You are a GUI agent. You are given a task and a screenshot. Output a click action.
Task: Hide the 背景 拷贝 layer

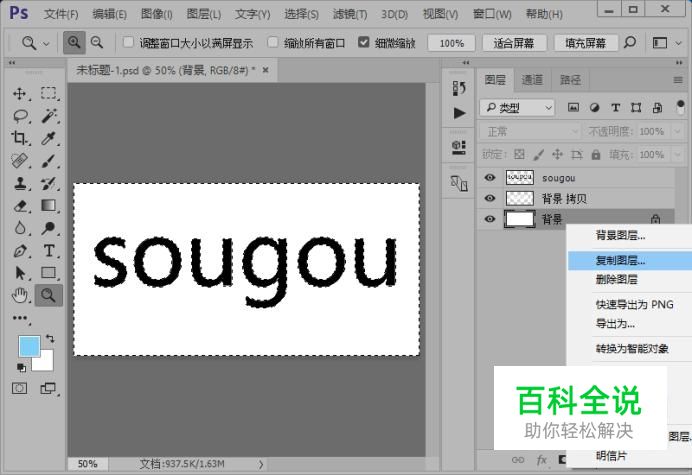pos(489,198)
